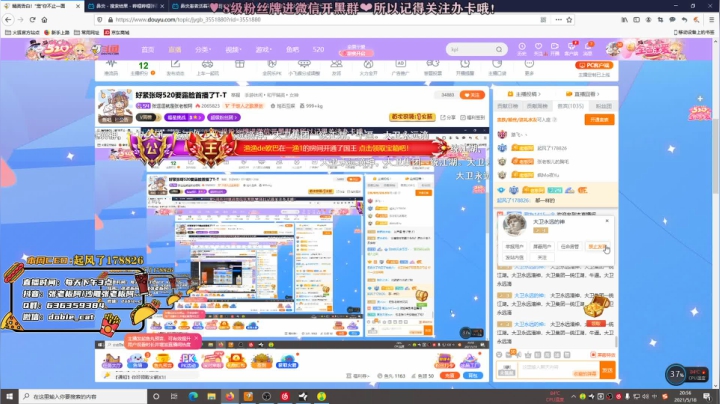Expand the 分类 nav dropdown
The height and width of the screenshot is (404, 720).
point(203,50)
